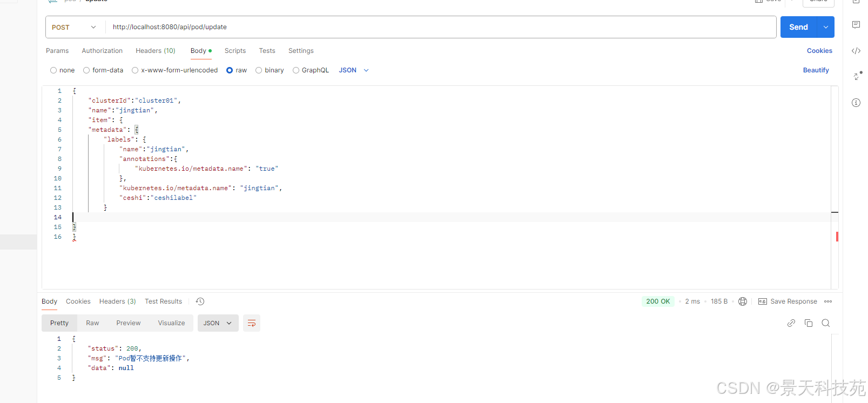Viewport: 868px width, 403px height.
Task: Open the response Headers (3) tab
Action: (118, 301)
